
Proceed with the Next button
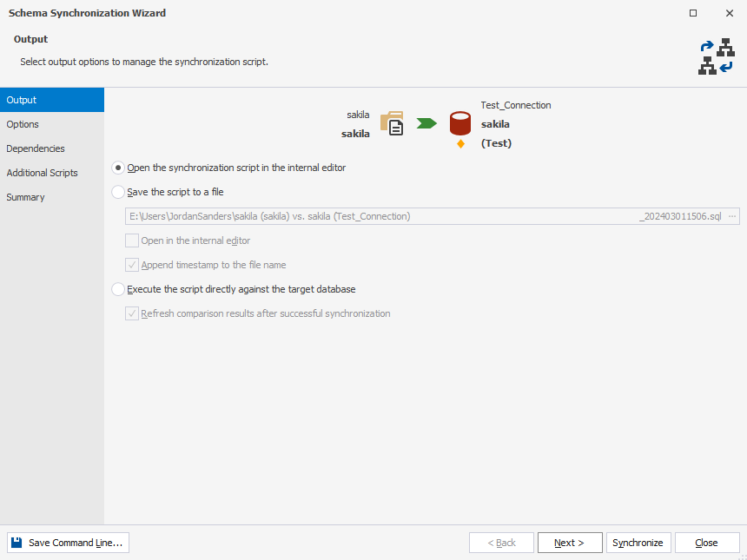coord(570,543)
